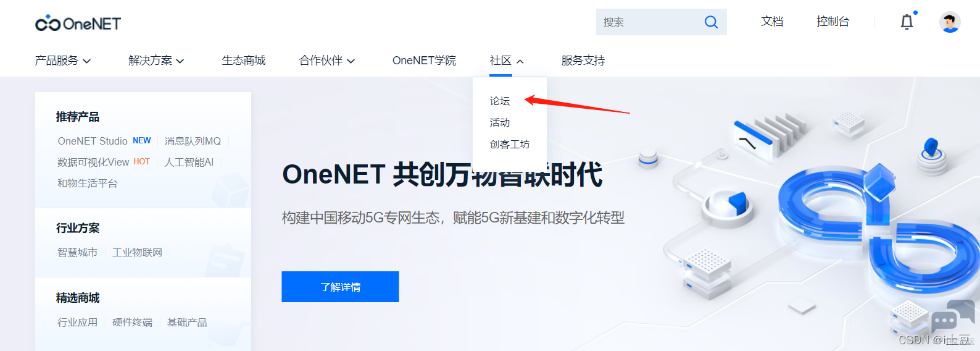Click the OneNET logo
Image resolution: width=980 pixels, height=351 pixels.
tap(78, 23)
